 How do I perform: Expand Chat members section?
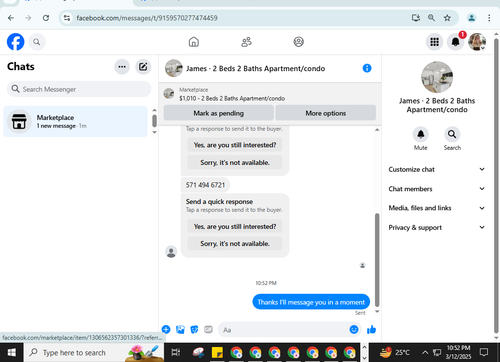437,189
